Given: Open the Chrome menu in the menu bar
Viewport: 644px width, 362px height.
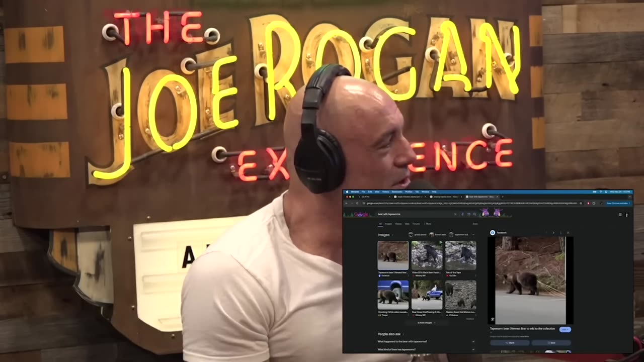Looking at the screenshot, I should [x=354, y=192].
